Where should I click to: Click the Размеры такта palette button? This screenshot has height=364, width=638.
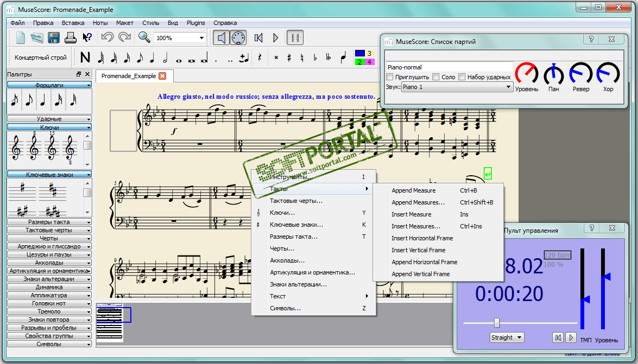49,222
